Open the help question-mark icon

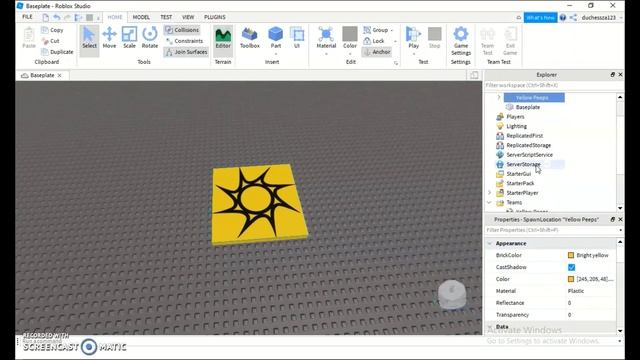(562, 17)
